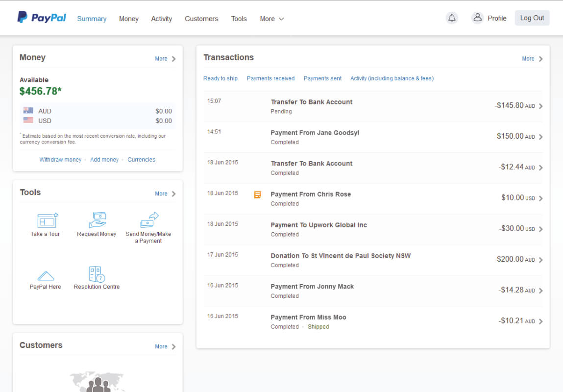Filter by Payments received
This screenshot has height=392, width=563.
click(270, 78)
